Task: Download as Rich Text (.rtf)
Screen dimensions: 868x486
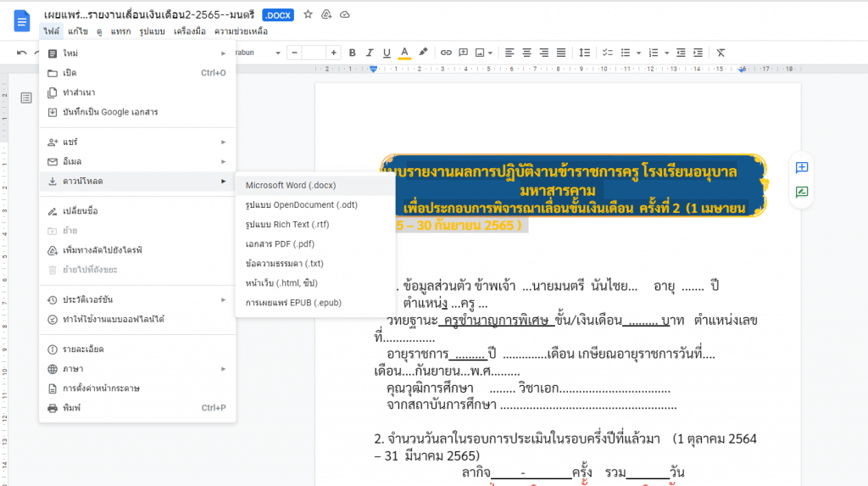Action: coord(315,225)
